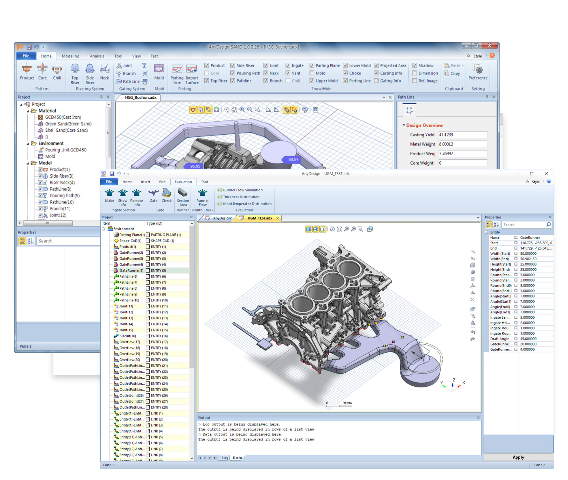Viewport: 568px width, 480px height.
Task: Click the Casting Yield input field
Action: point(463,135)
